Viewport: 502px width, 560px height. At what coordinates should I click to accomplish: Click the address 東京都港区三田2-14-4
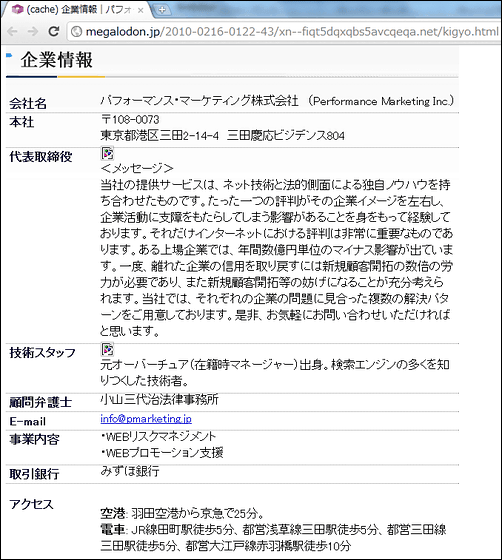[x=160, y=135]
